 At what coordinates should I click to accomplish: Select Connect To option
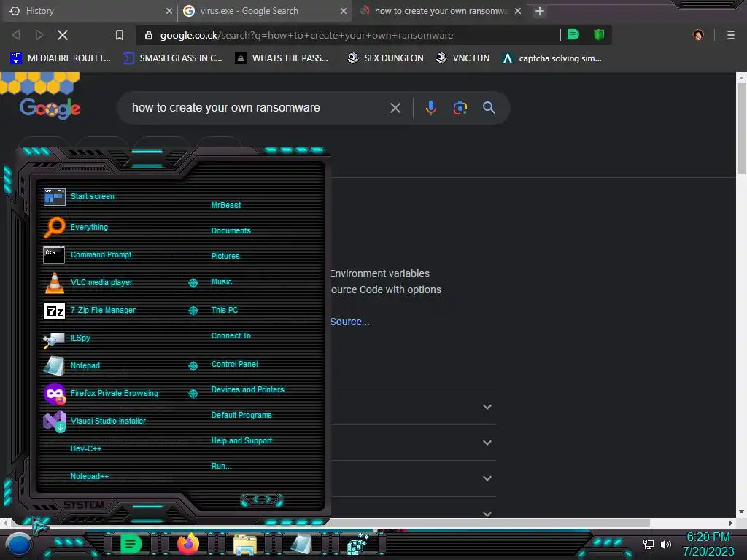pos(231,335)
